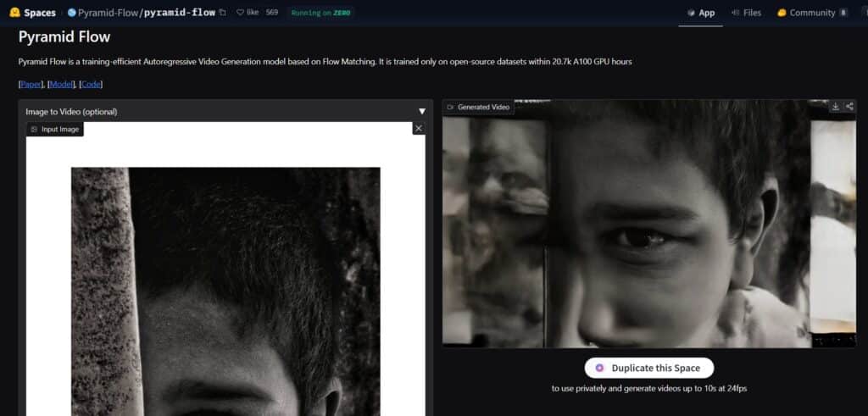Click the Input Image label icon
868x416 pixels.
tap(34, 130)
